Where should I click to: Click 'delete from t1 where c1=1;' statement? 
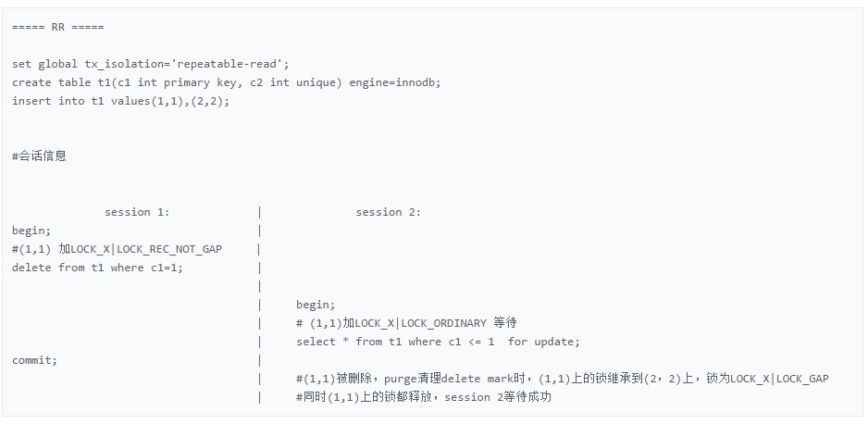point(97,268)
